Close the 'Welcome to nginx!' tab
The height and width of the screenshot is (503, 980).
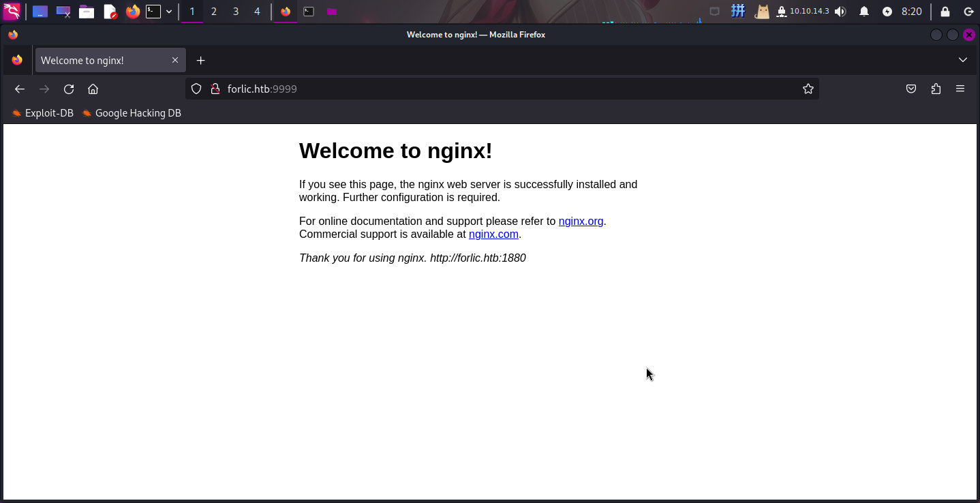click(175, 61)
